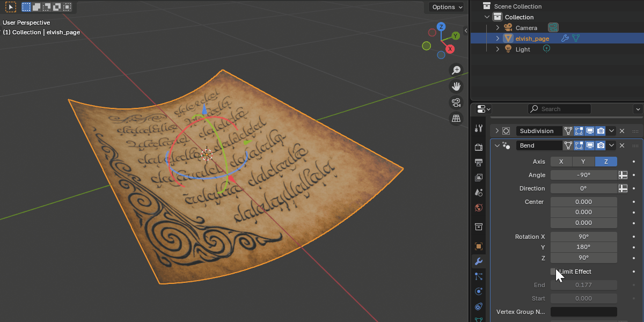Screen dimensions: 644x322
Task: Remove the Bend modifier
Action: pos(622,145)
